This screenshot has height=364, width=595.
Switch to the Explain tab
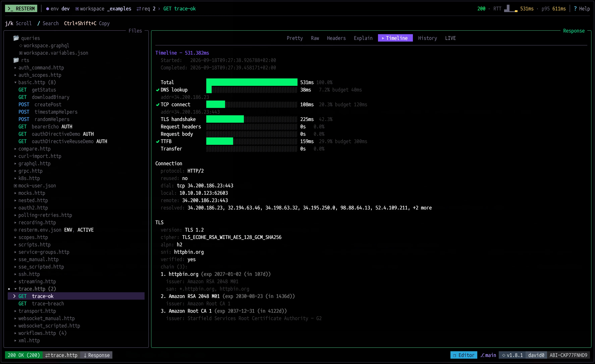(x=363, y=38)
